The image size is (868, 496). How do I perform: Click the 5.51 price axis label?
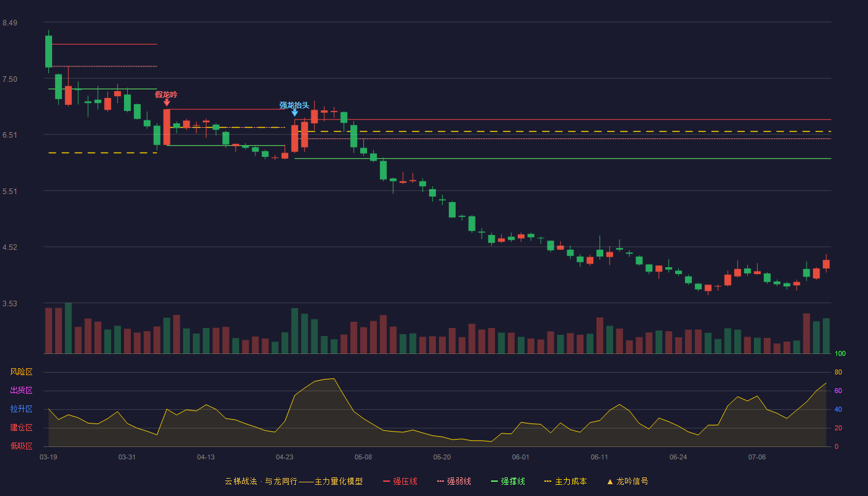pos(10,192)
